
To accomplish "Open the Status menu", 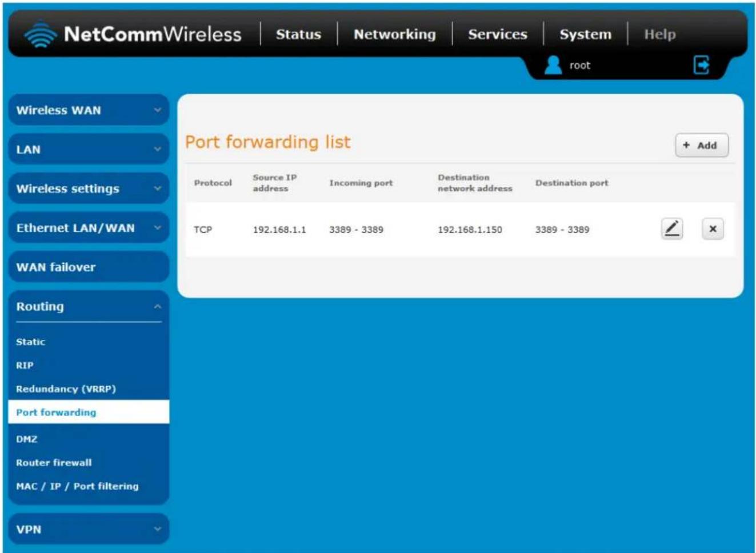I will 298,34.
